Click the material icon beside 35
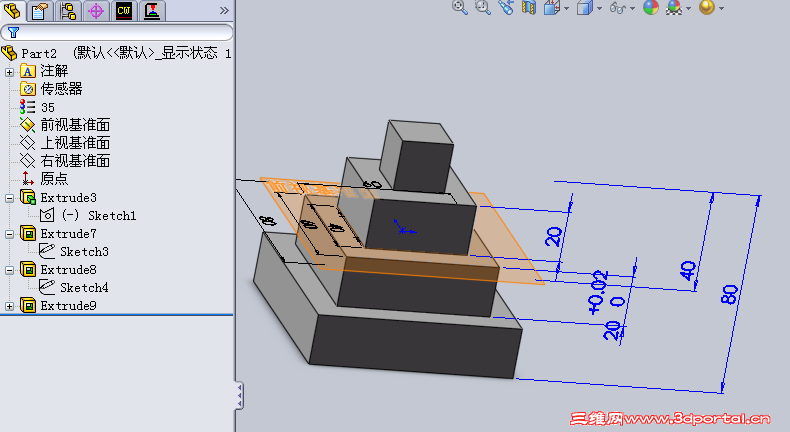This screenshot has height=432, width=790. point(27,107)
